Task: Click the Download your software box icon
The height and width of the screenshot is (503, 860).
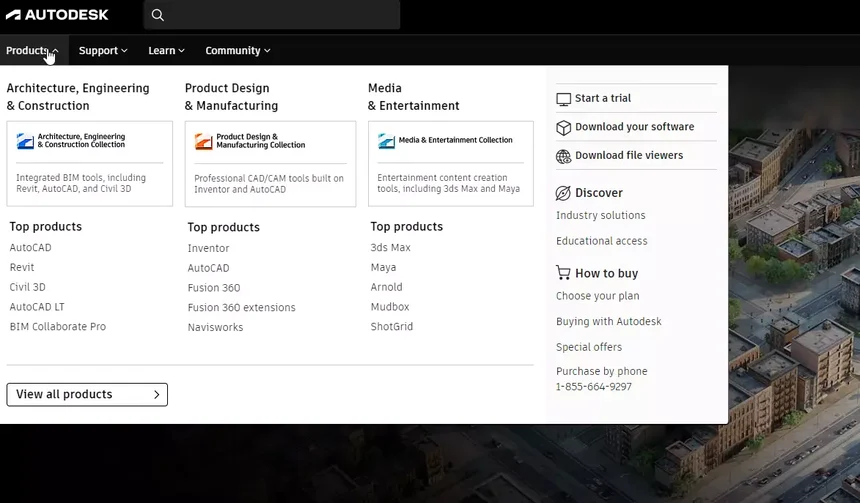Action: point(563,127)
